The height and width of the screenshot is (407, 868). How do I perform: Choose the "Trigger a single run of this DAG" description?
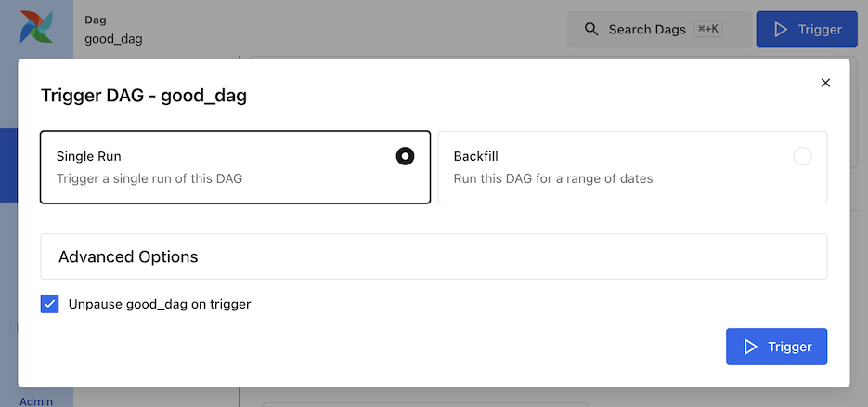[149, 178]
